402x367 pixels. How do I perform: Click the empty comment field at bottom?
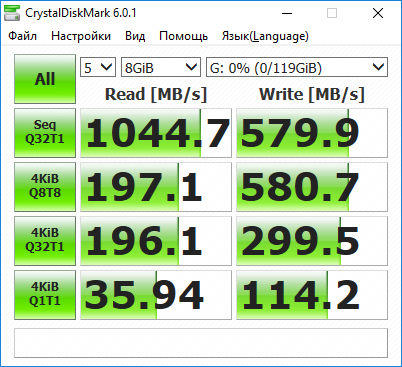click(x=201, y=343)
